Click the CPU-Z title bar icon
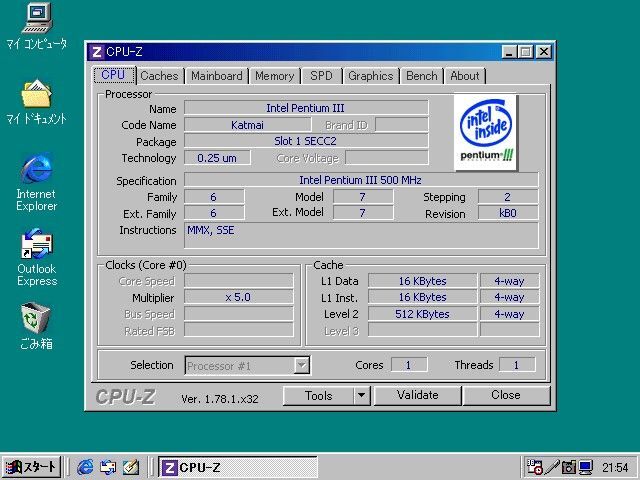 click(96, 51)
